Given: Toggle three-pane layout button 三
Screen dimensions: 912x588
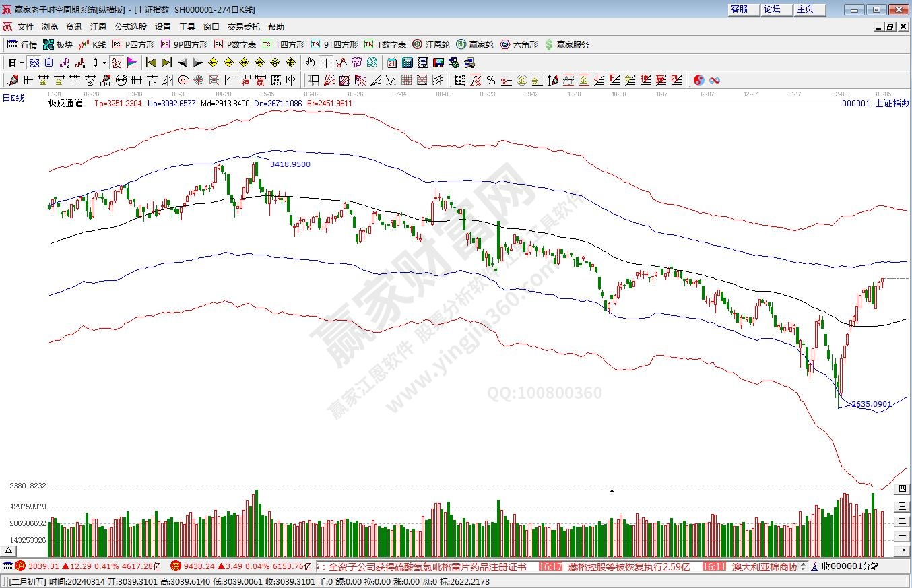Looking at the screenshot, I should pos(902,505).
